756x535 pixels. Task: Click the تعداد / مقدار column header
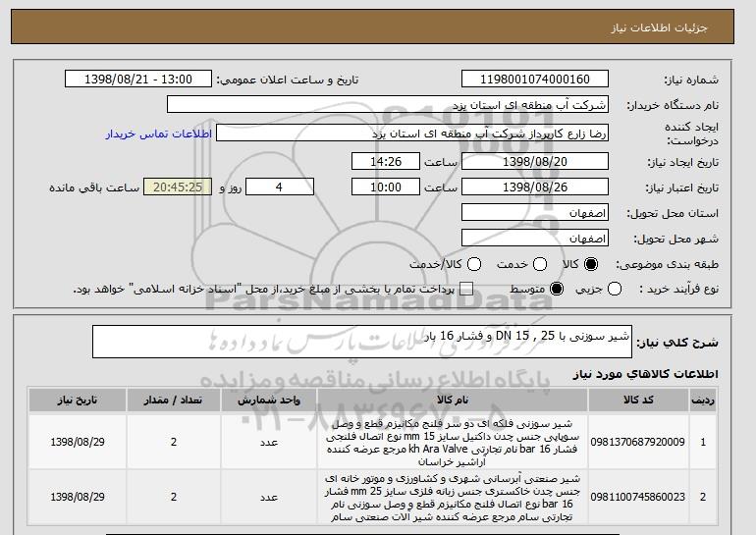point(174,401)
